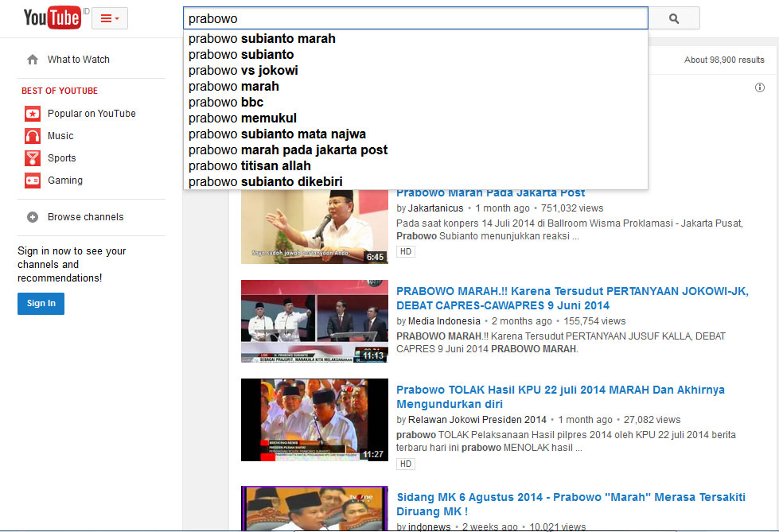Choose suggestion 'prabowo subianto dikebiri'
The height and width of the screenshot is (532, 779).
tap(415, 182)
